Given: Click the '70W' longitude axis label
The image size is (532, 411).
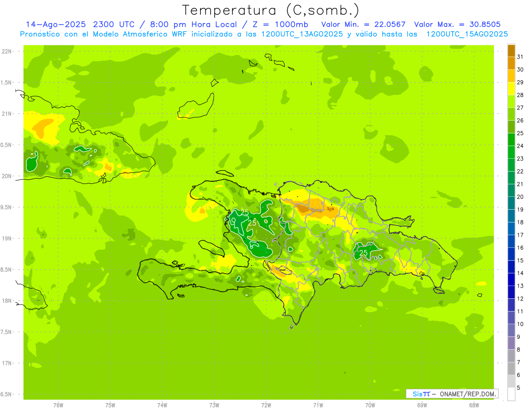Looking at the screenshot, I should pos(370,405).
